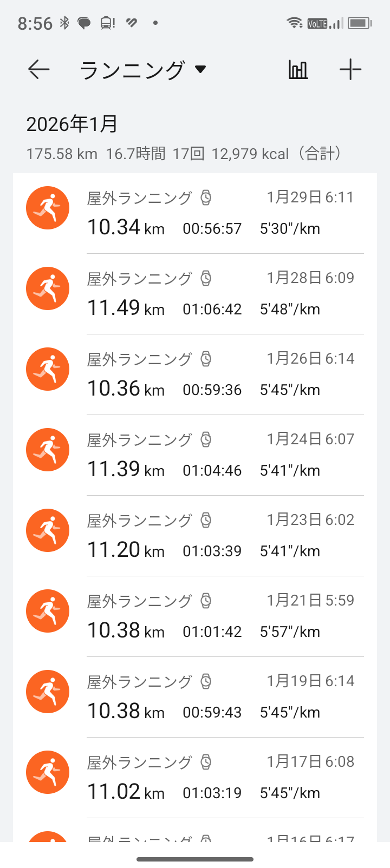Tap the running icon for 1月28日 workout
390x868 pixels.
[48, 289]
